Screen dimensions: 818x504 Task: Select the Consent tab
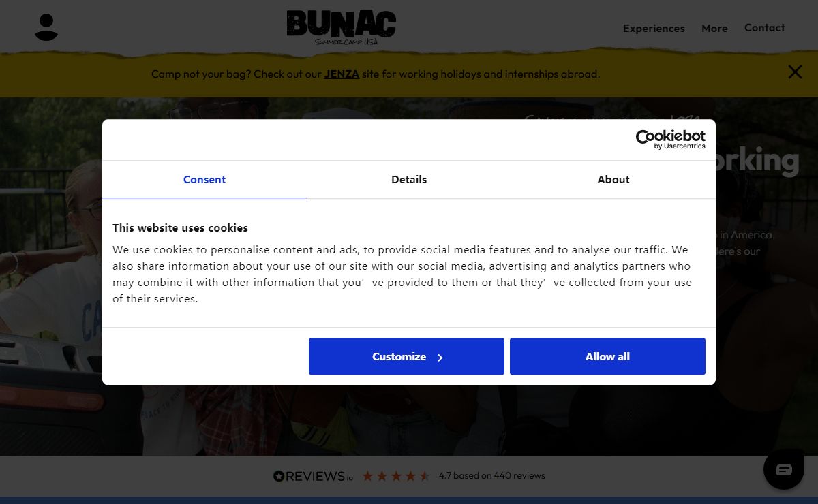pos(204,180)
